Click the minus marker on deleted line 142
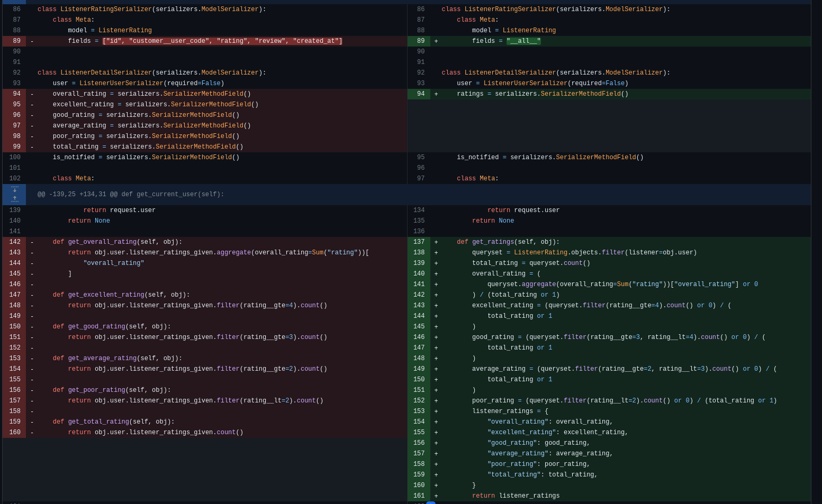Image resolution: width=822 pixels, height=504 pixels. pos(32,242)
